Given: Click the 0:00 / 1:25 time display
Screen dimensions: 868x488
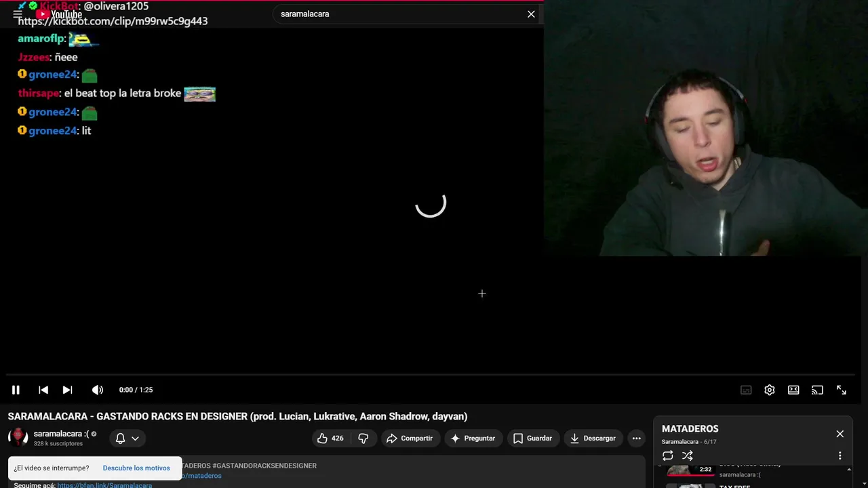Looking at the screenshot, I should coord(136,390).
